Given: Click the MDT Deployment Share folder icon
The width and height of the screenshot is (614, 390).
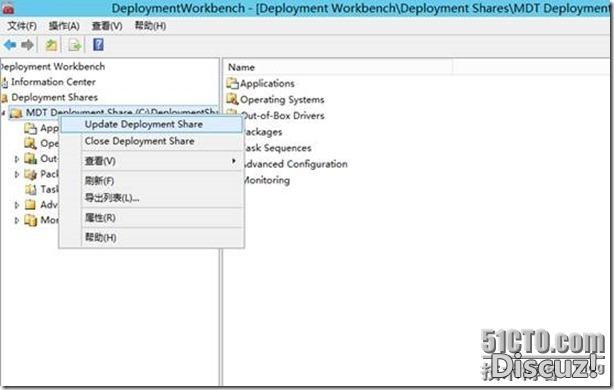Looking at the screenshot, I should pos(16,114).
